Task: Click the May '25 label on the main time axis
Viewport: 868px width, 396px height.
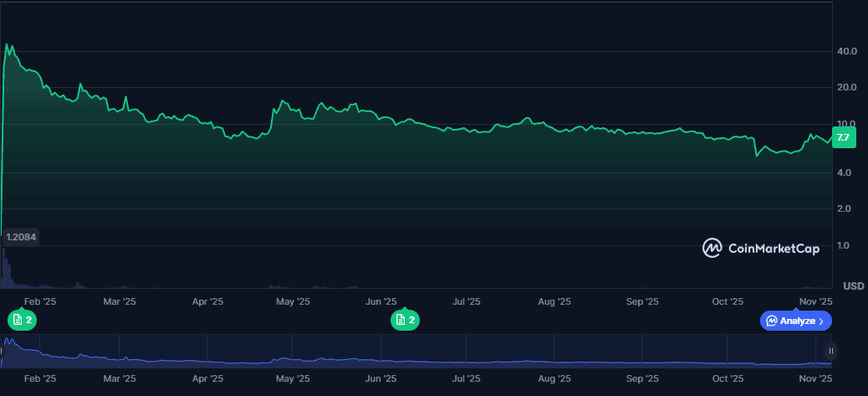Action: 293,301
